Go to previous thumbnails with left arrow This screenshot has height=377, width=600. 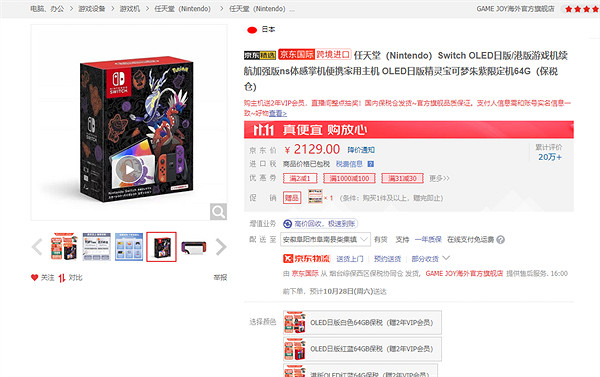tap(37, 247)
